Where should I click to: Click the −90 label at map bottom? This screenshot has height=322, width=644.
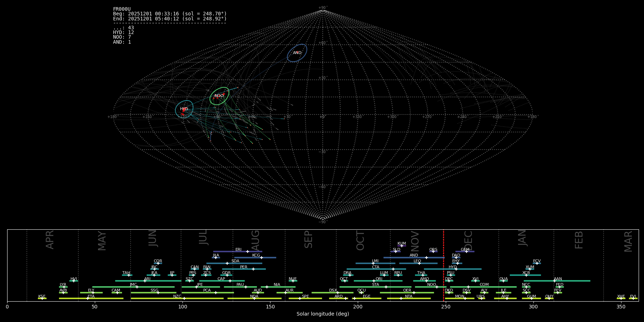[323, 222]
